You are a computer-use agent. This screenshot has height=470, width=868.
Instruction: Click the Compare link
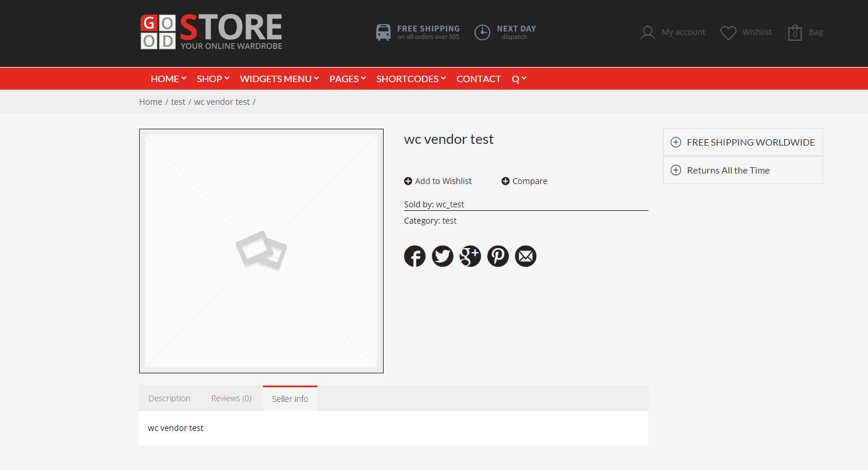(525, 181)
